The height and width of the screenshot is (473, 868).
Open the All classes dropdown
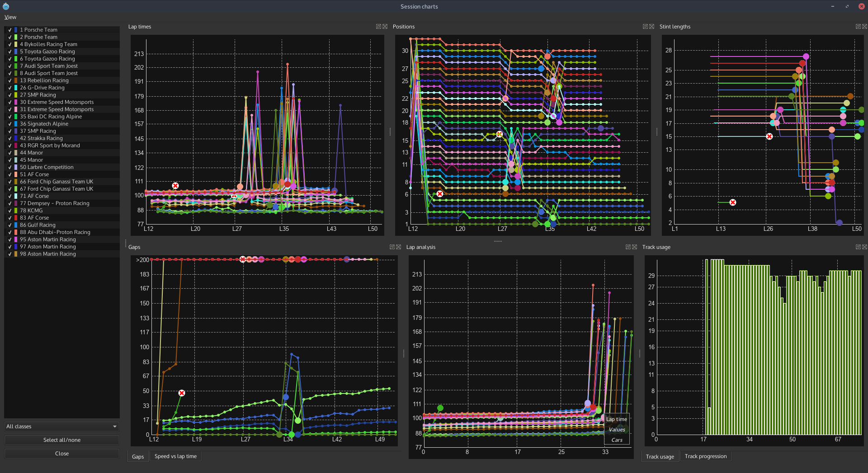click(61, 426)
